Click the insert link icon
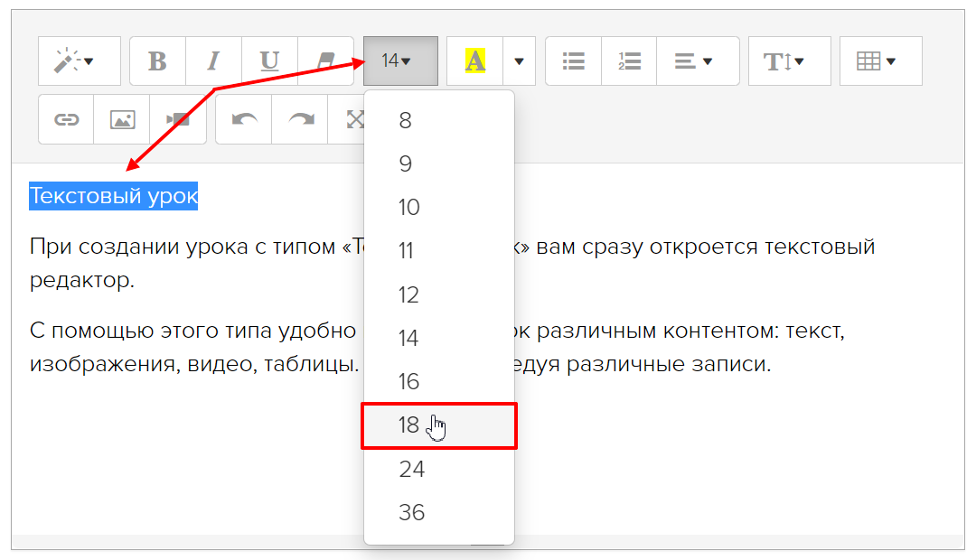This screenshot has height=560, width=976. pos(66,119)
